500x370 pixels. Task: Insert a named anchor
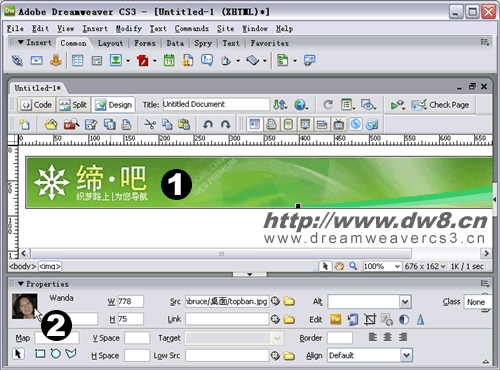(56, 60)
